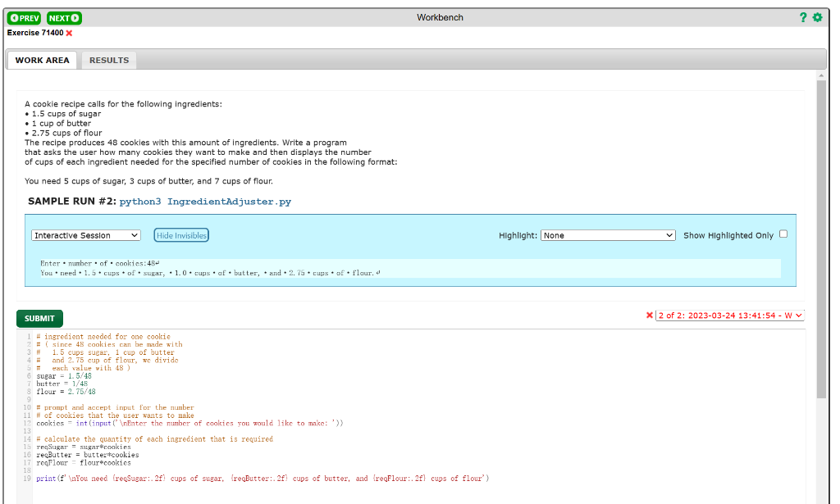840x504 pixels.
Task: Select the WORK AREA tab
Action: pos(42,59)
